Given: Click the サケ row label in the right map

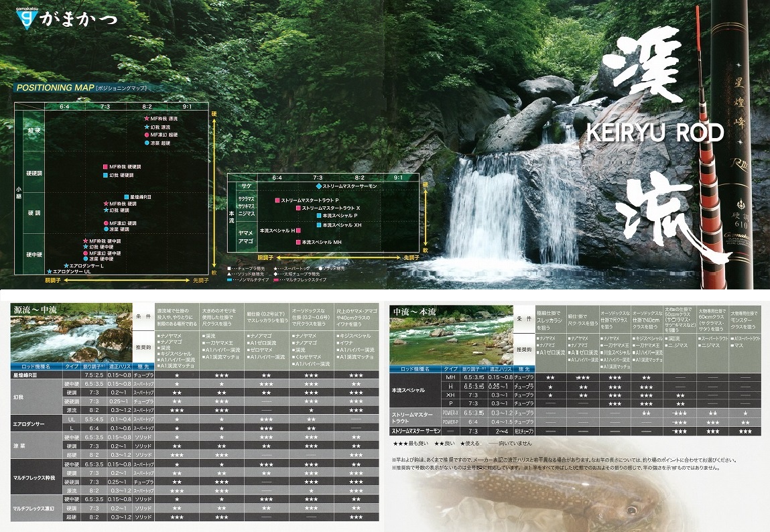Looking at the screenshot, I should (x=246, y=186).
